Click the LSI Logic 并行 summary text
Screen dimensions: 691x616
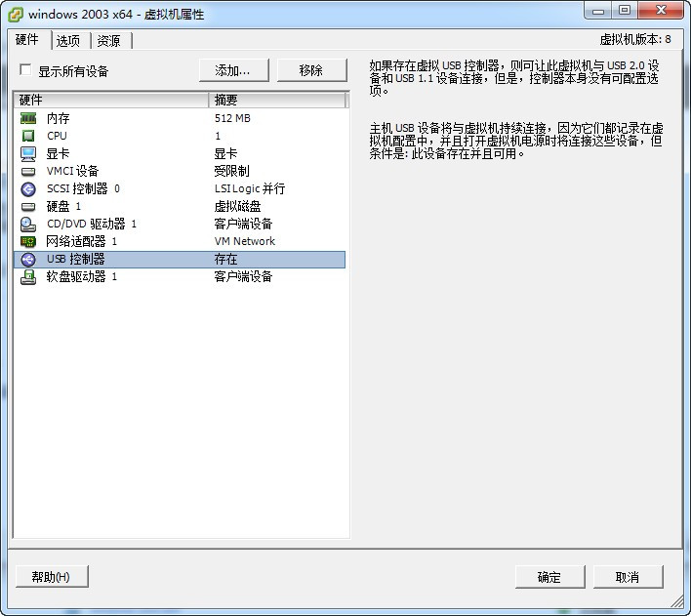pos(250,188)
